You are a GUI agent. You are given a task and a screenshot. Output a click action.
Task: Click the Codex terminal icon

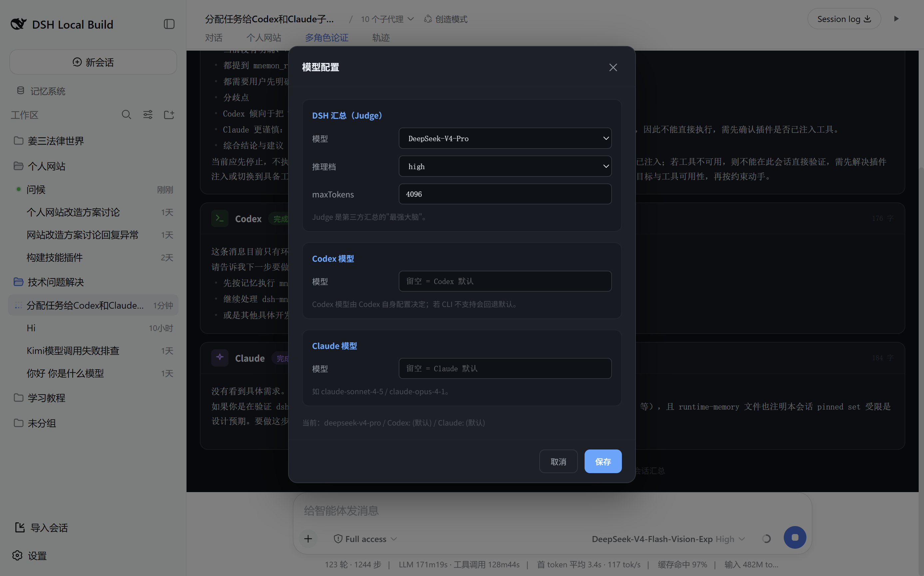pos(220,218)
